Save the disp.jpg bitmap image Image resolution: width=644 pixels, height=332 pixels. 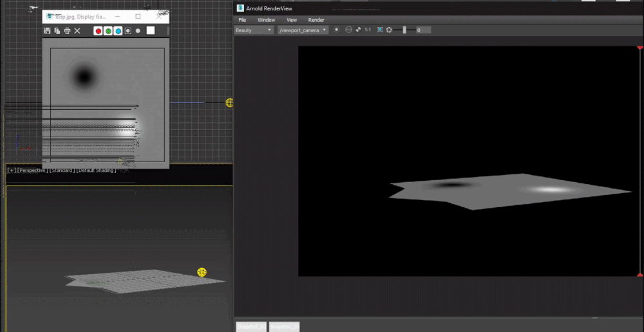point(47,31)
